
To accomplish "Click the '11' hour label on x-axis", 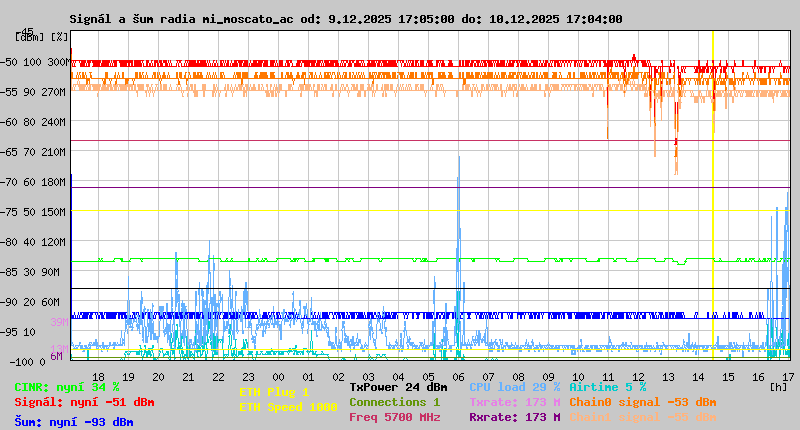I will [x=608, y=377].
